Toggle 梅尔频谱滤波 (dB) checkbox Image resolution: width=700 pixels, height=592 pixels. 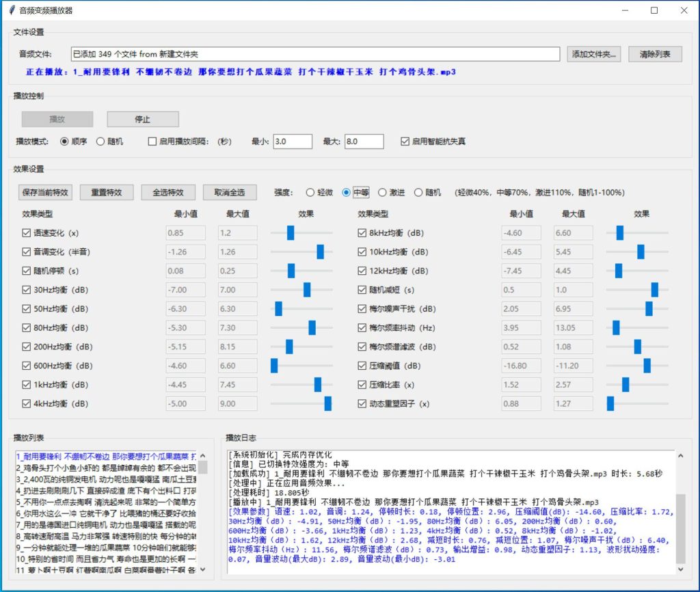click(362, 347)
